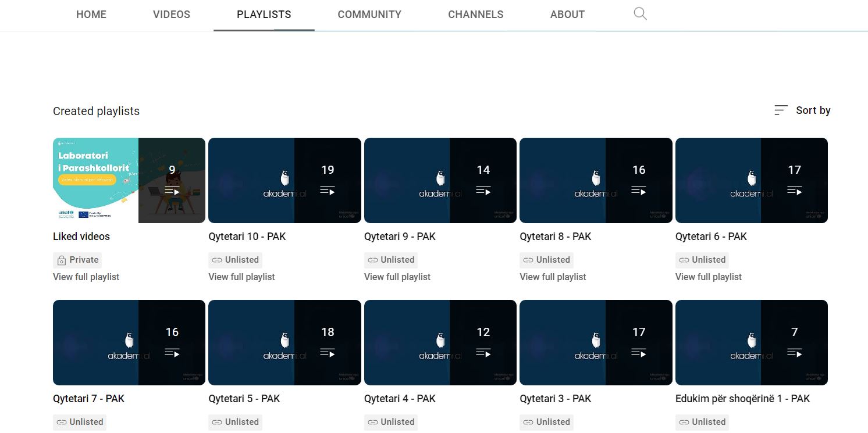Click the Sort by lines icon

781,110
